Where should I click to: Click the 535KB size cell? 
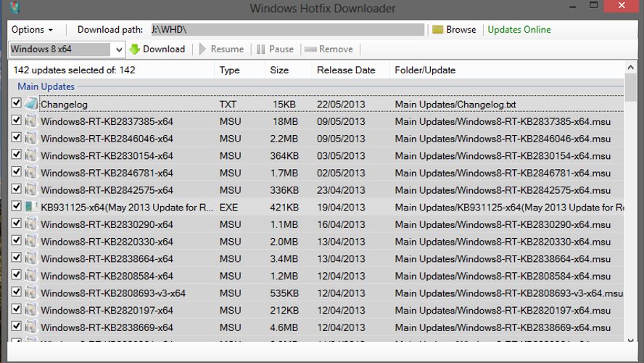(x=284, y=293)
